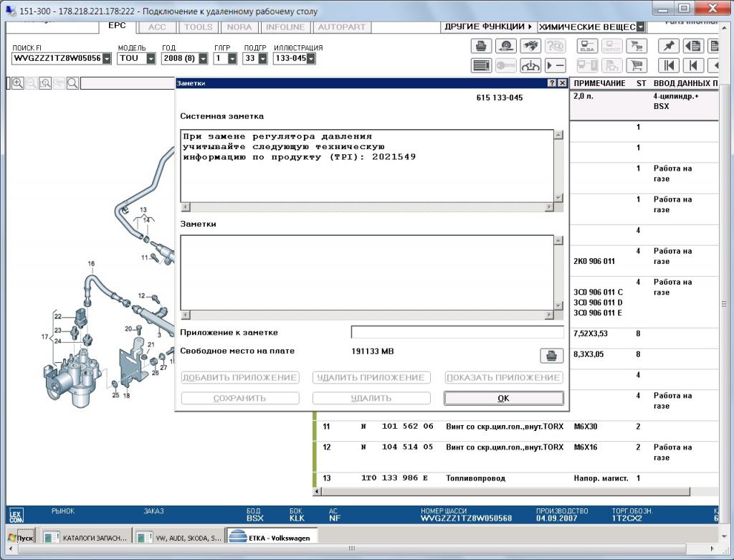Switch to the NORA tab
This screenshot has width=734, height=560.
[x=239, y=27]
